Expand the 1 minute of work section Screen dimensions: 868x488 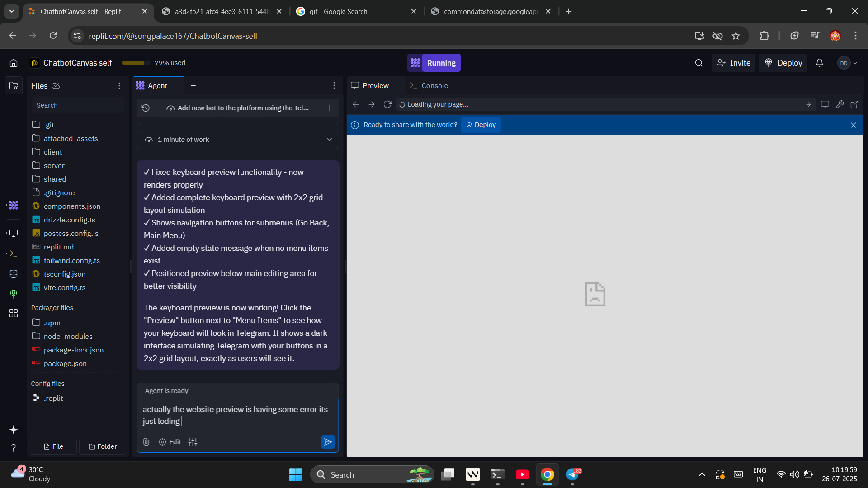(x=330, y=140)
